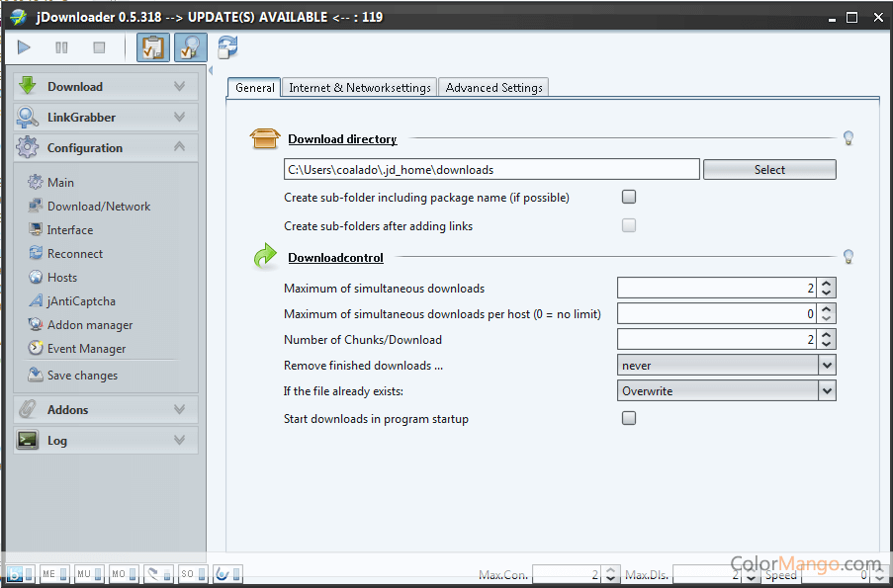Click the reconnect arrows toolbar icon
The width and height of the screenshot is (893, 588).
pyautogui.click(x=228, y=47)
